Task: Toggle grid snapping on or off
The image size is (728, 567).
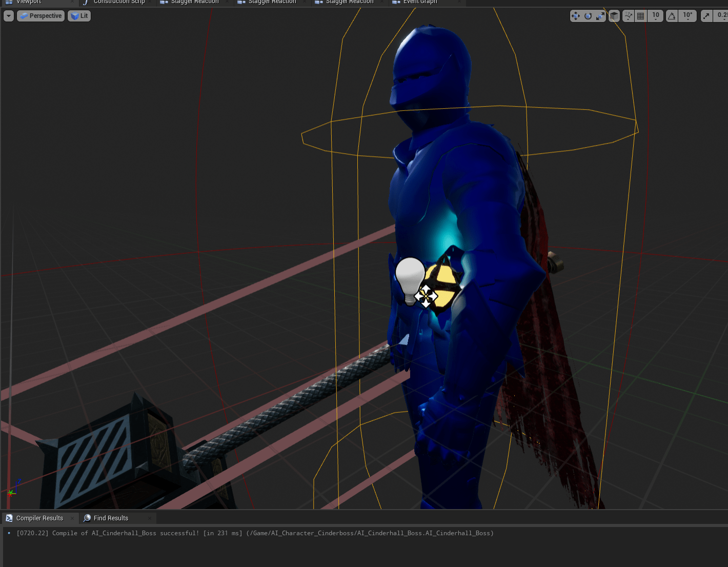Action: (x=641, y=16)
